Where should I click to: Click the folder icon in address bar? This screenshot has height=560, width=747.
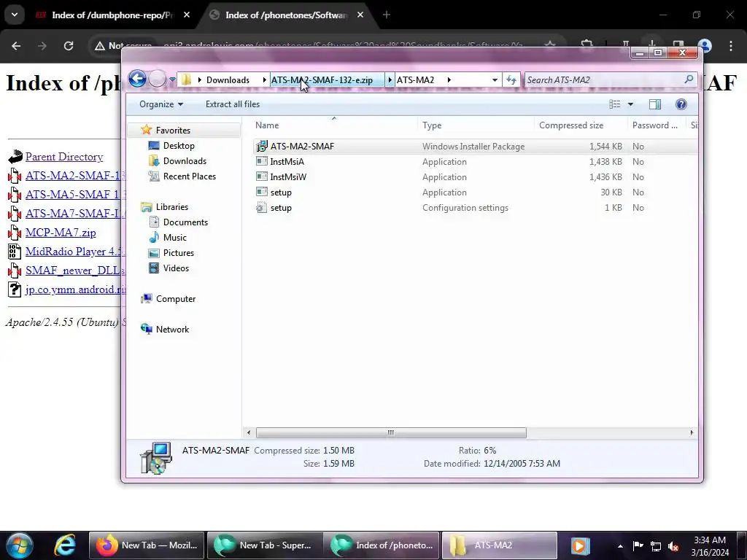click(x=186, y=79)
